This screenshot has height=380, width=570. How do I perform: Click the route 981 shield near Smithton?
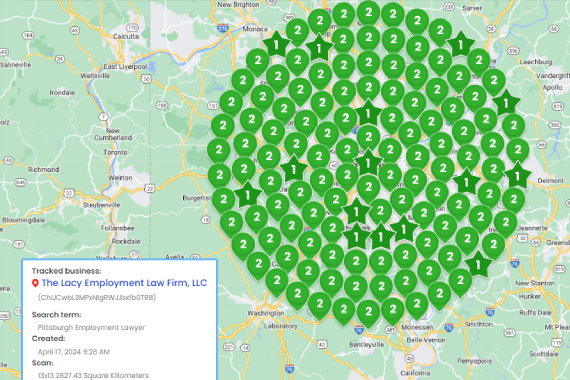click(x=510, y=332)
